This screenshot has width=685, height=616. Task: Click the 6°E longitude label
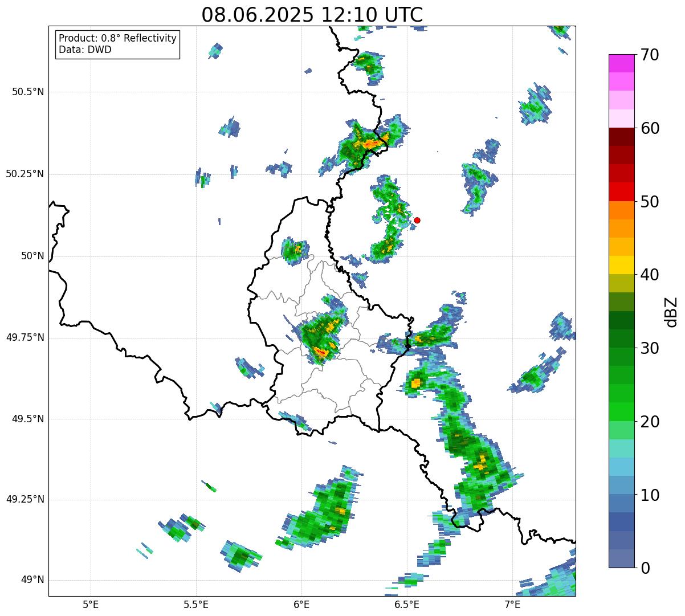301,604
